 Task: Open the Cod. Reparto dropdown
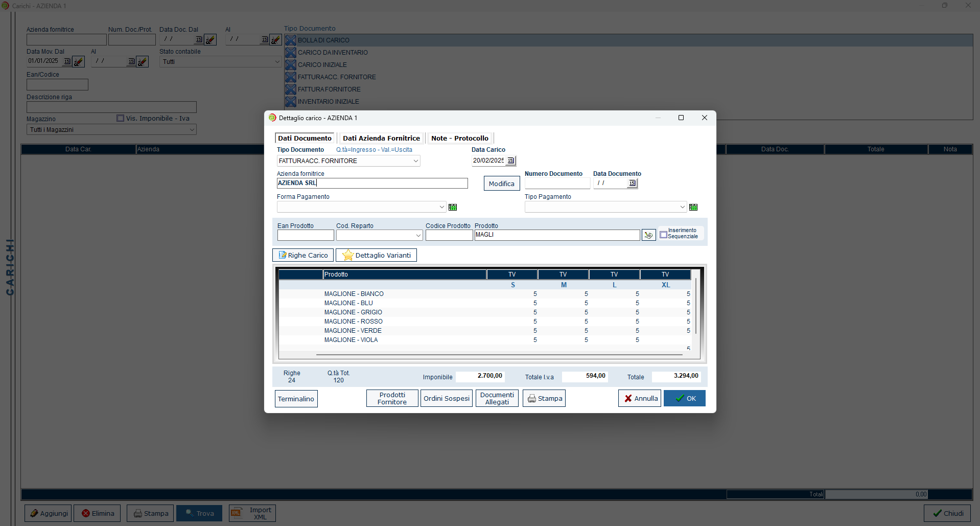[x=418, y=235]
